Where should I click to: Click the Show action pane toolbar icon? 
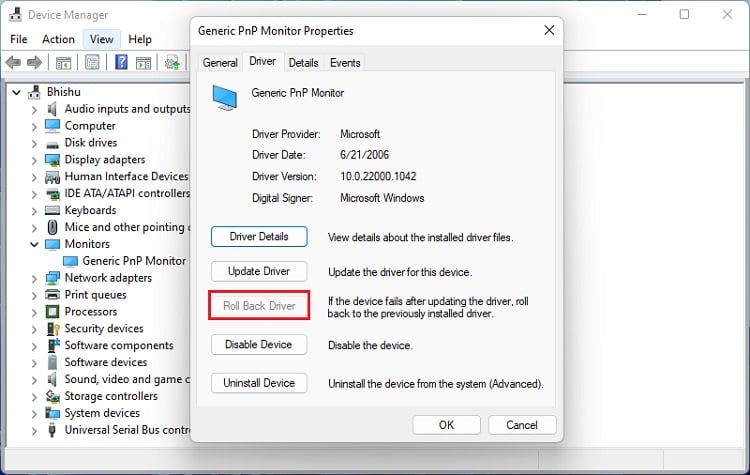[x=143, y=63]
